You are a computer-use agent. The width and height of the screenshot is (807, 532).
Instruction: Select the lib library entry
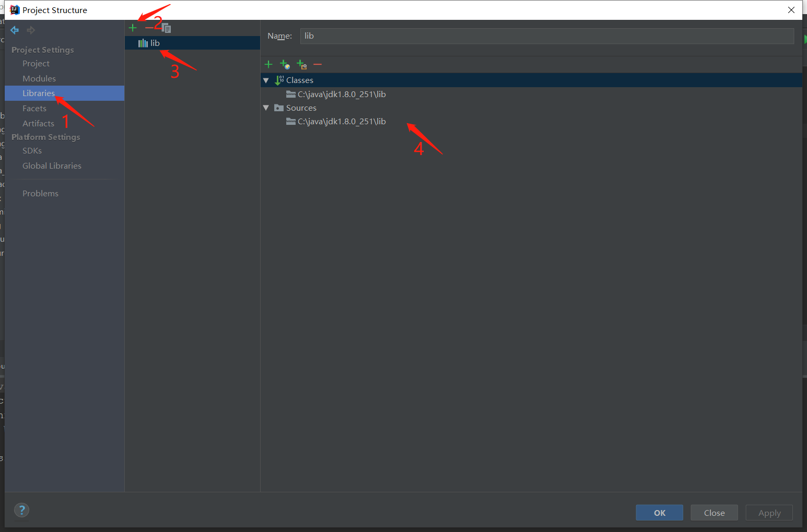click(x=192, y=43)
